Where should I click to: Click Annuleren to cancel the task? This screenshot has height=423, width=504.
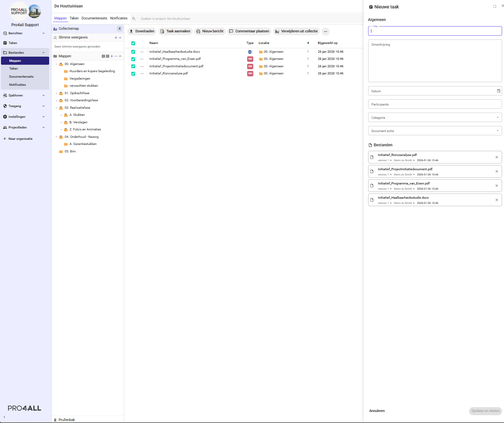coord(377,411)
